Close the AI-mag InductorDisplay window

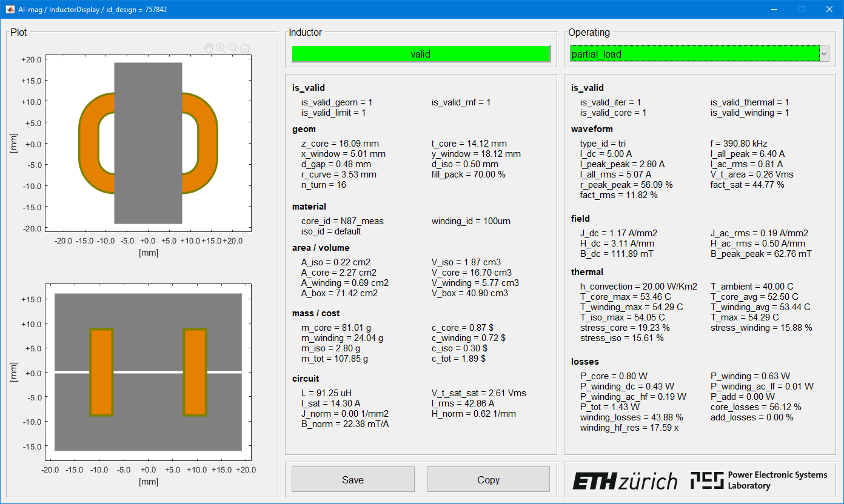point(829,9)
